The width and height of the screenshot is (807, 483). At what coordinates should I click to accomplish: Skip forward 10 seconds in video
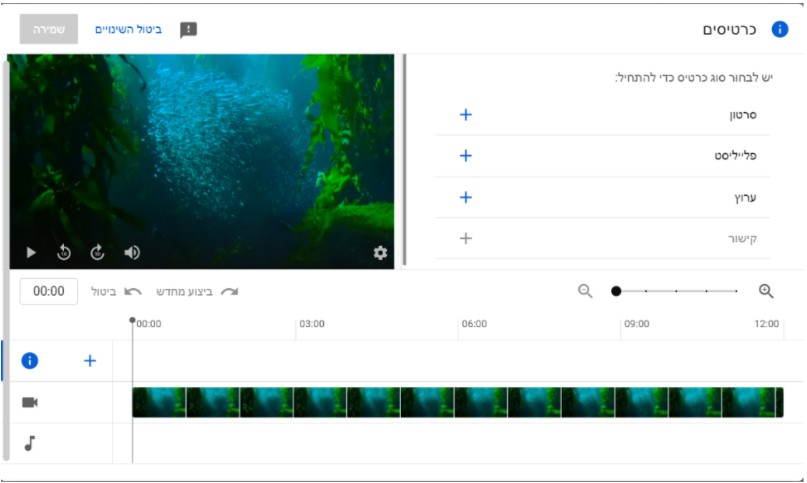(97, 253)
